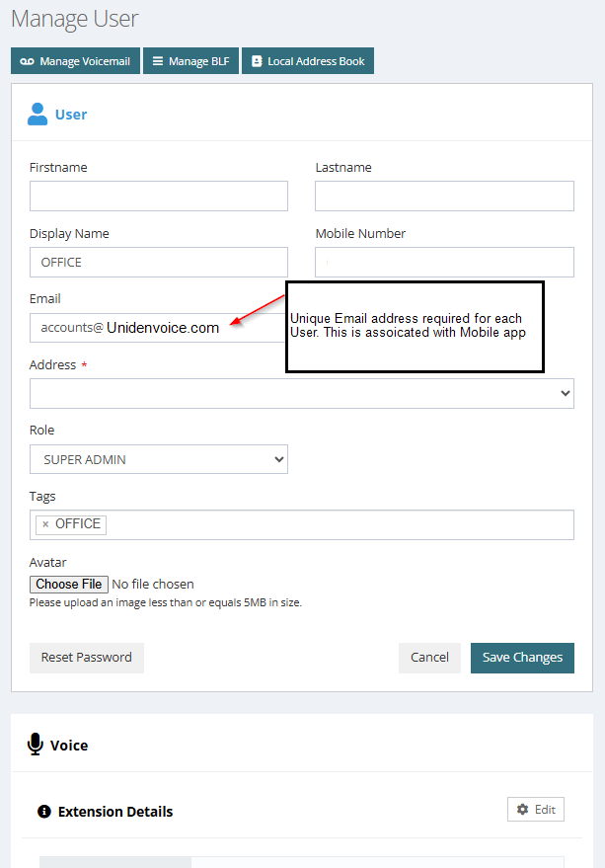Focus the Firstname input field
605x868 pixels.
159,196
